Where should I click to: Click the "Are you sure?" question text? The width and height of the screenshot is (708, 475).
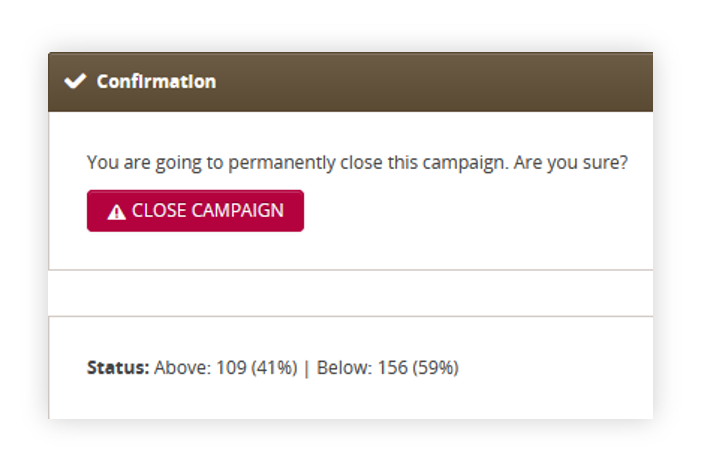(x=571, y=163)
